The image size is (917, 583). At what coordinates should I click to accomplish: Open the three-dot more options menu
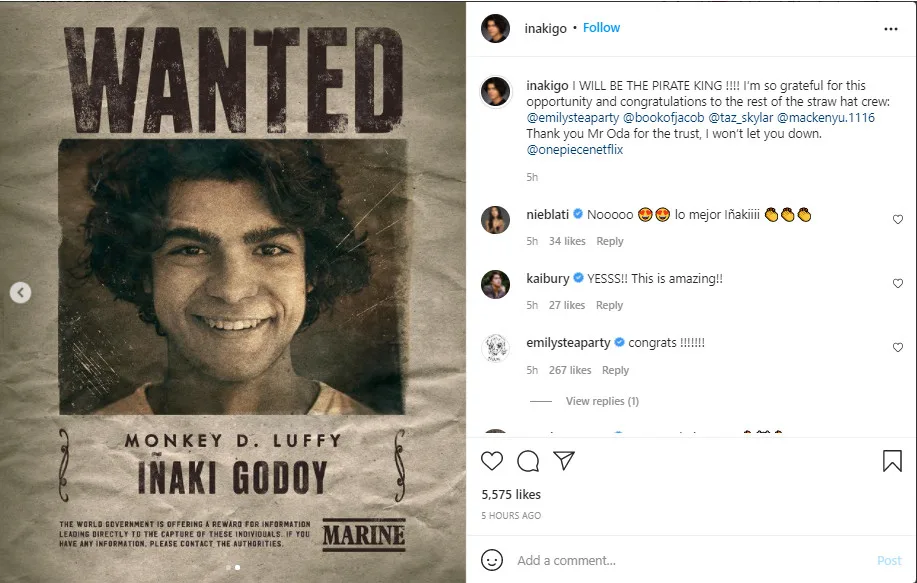(891, 29)
